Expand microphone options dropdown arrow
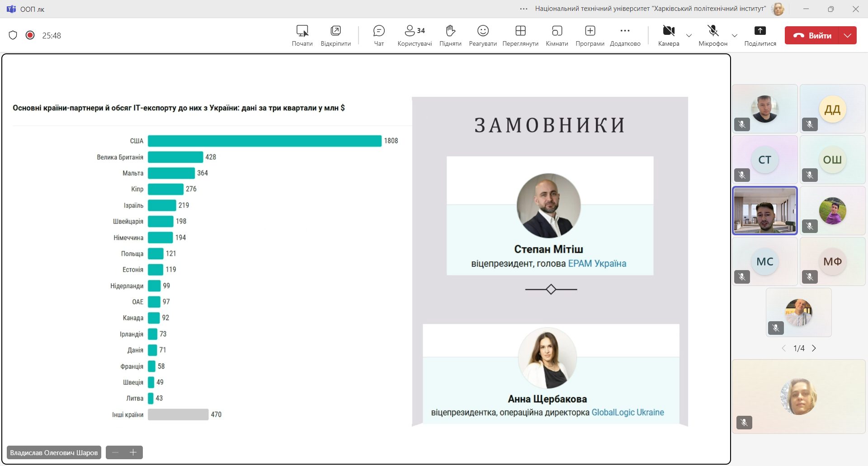Screen dimensions: 868x466 [735, 36]
